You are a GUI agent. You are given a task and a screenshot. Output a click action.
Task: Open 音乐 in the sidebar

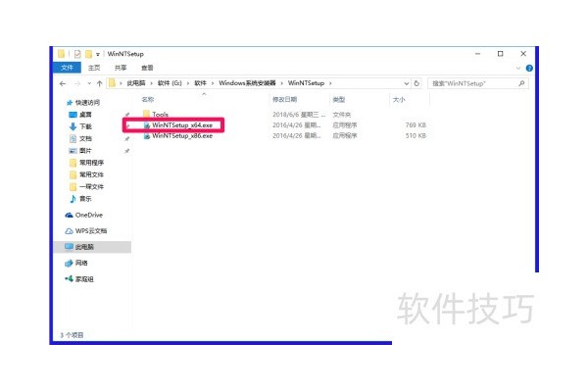tap(80, 198)
